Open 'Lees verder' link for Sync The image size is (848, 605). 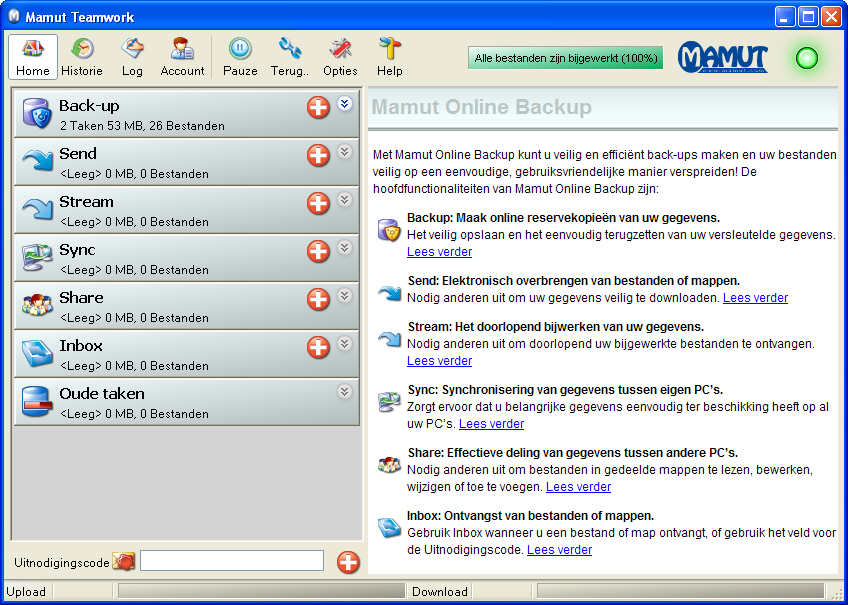coord(491,424)
